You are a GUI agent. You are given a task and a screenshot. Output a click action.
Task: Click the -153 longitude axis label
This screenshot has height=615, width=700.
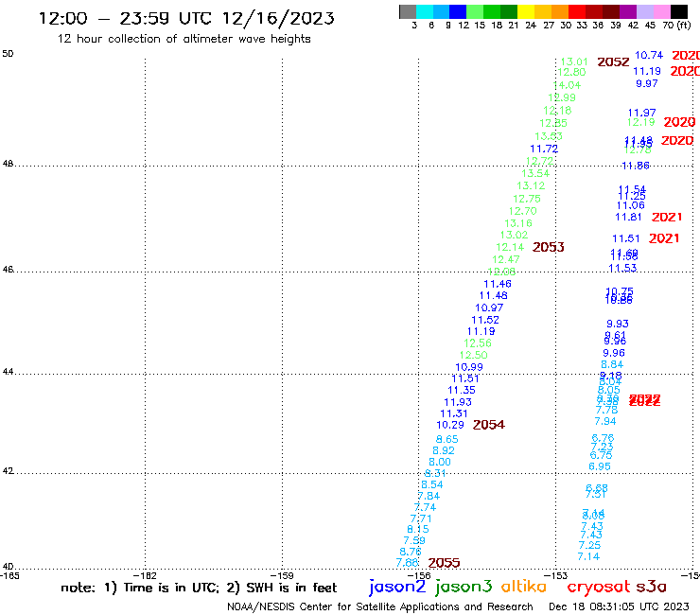[556, 576]
